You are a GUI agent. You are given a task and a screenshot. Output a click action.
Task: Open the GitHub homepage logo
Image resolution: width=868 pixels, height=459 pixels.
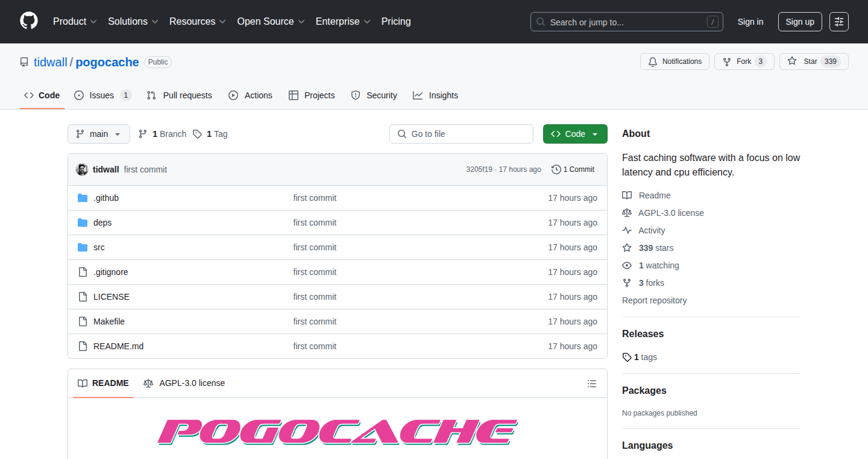[29, 21]
